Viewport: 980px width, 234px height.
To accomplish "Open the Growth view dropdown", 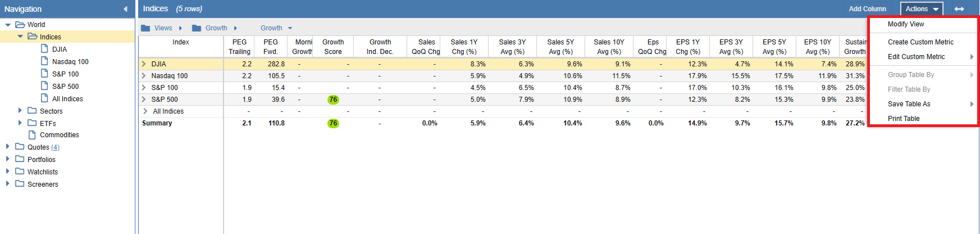I will pyautogui.click(x=276, y=28).
